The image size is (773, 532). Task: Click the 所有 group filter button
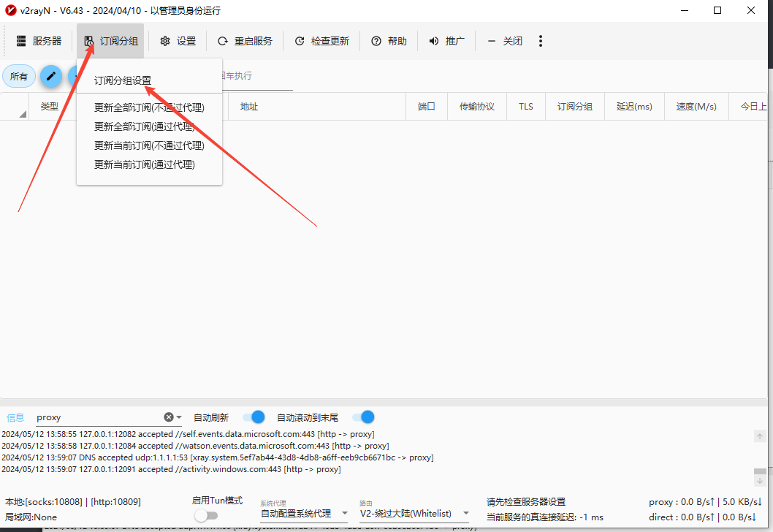(19, 76)
